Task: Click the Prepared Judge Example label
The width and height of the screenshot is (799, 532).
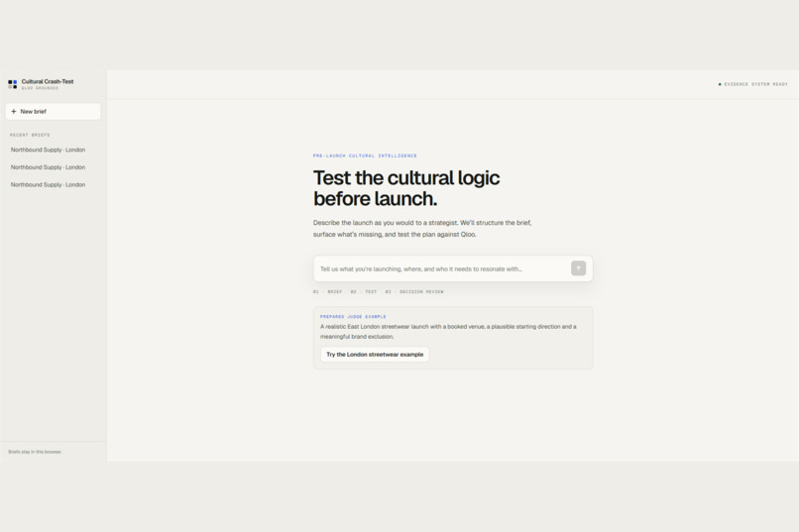Action: click(353, 317)
